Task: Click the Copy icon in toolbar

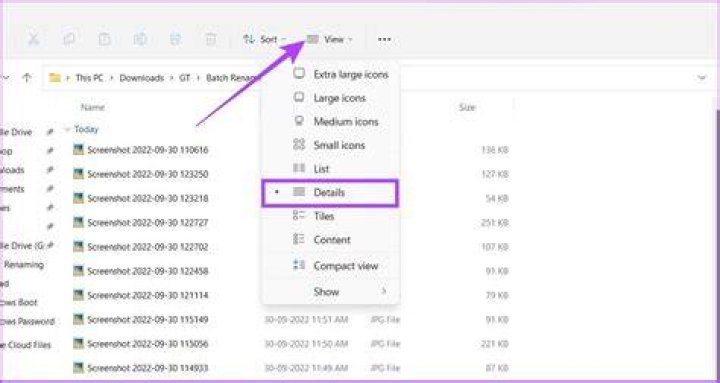Action: 69,39
